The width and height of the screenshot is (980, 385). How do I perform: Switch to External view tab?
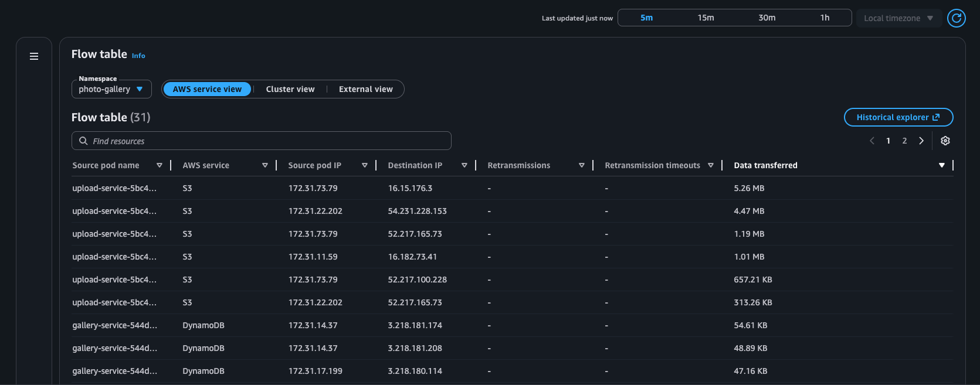point(365,89)
